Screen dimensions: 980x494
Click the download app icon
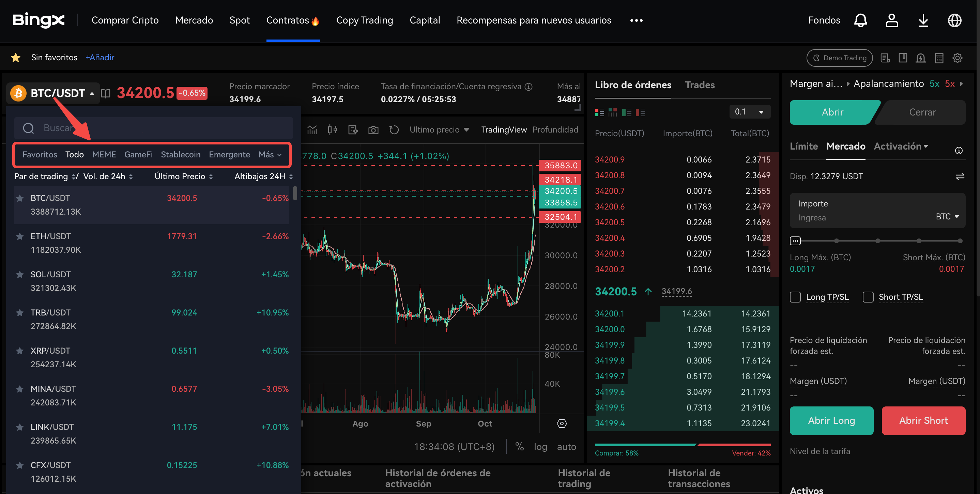[923, 20]
